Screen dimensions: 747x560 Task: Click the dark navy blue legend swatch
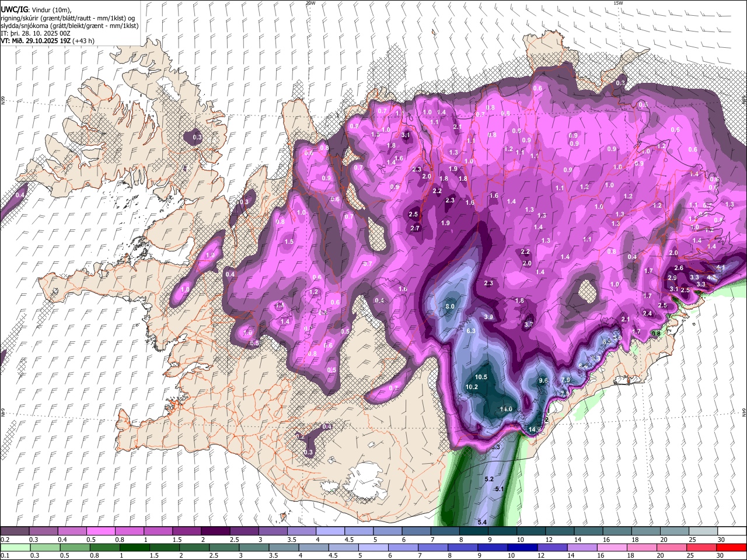522,547
